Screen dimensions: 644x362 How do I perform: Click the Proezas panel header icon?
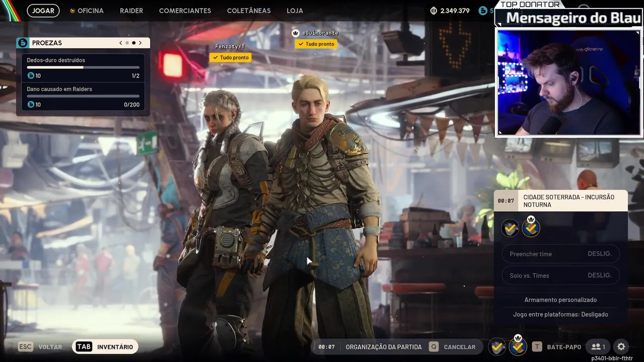23,43
